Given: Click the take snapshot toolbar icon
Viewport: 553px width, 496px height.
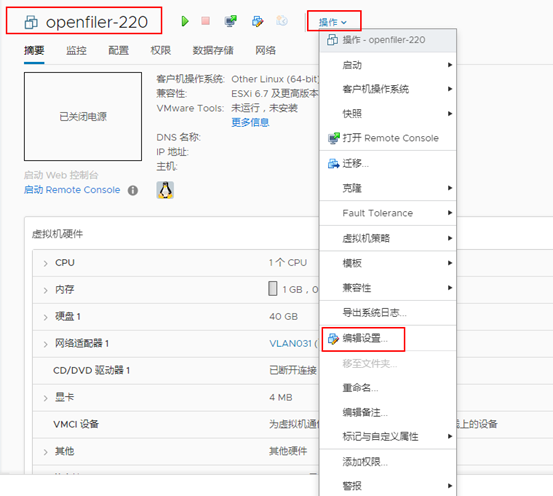Looking at the screenshot, I should click(x=282, y=21).
